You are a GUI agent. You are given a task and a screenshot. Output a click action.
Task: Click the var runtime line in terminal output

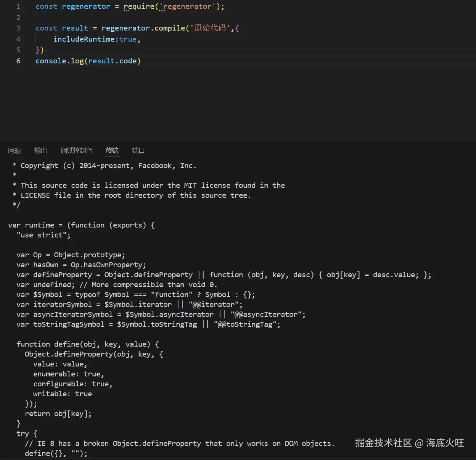pos(81,225)
